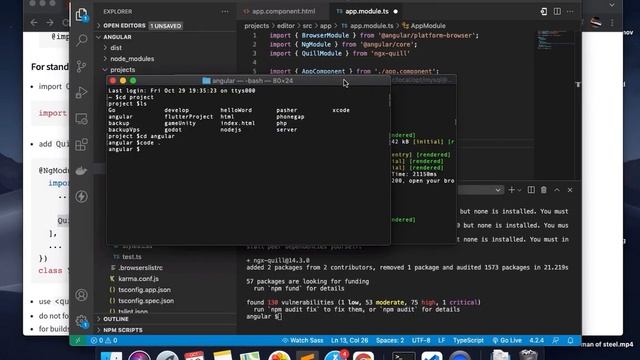640x360 pixels.
Task: Click the open changes editor icon
Action: coord(544,11)
